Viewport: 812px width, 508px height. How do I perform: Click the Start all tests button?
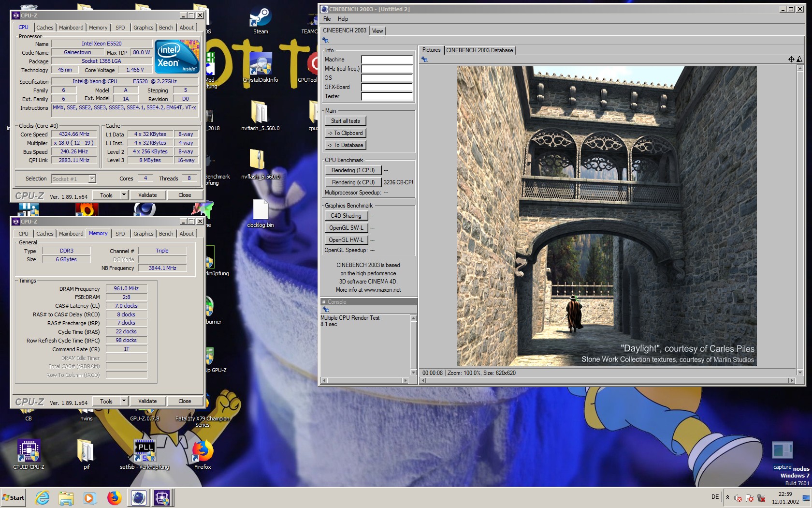coord(346,121)
